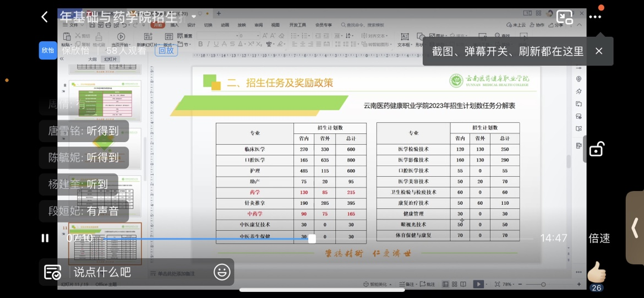Switch to the 大纲 outline pane tab
Image resolution: width=644 pixels, height=298 pixels.
[92, 59]
